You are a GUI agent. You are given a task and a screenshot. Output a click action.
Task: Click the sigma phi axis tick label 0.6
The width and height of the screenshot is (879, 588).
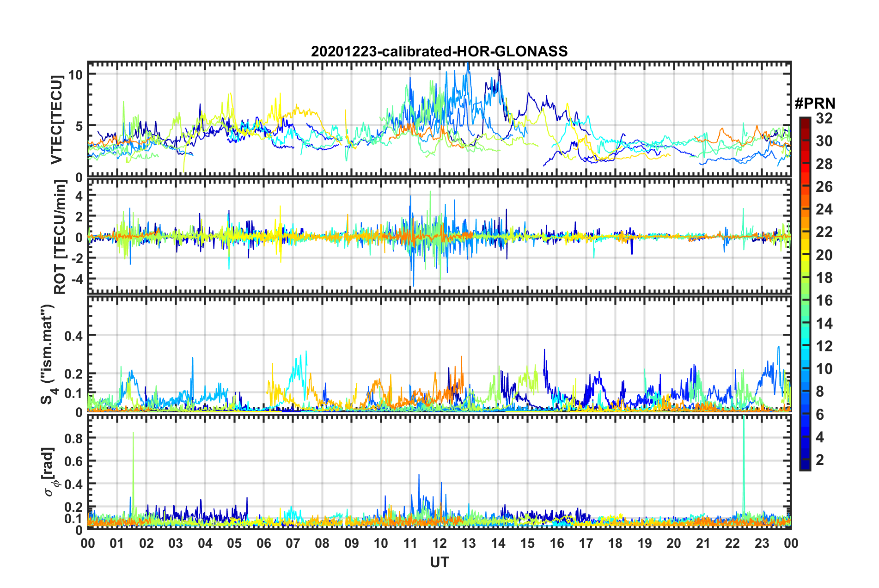[73, 461]
